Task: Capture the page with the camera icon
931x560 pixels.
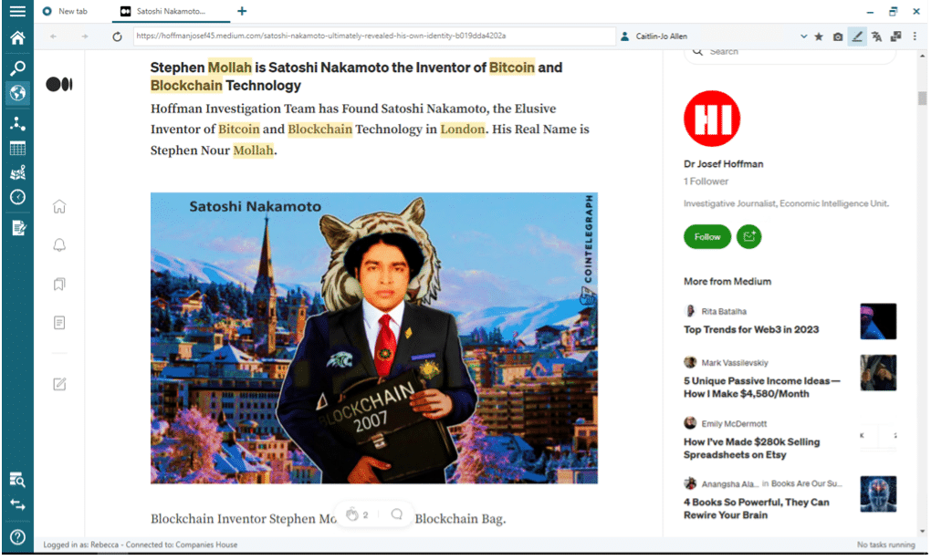Action: [x=838, y=36]
